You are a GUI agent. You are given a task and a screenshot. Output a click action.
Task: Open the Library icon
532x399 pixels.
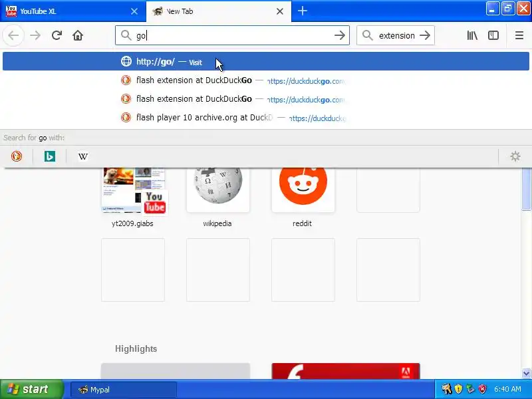coord(472,35)
